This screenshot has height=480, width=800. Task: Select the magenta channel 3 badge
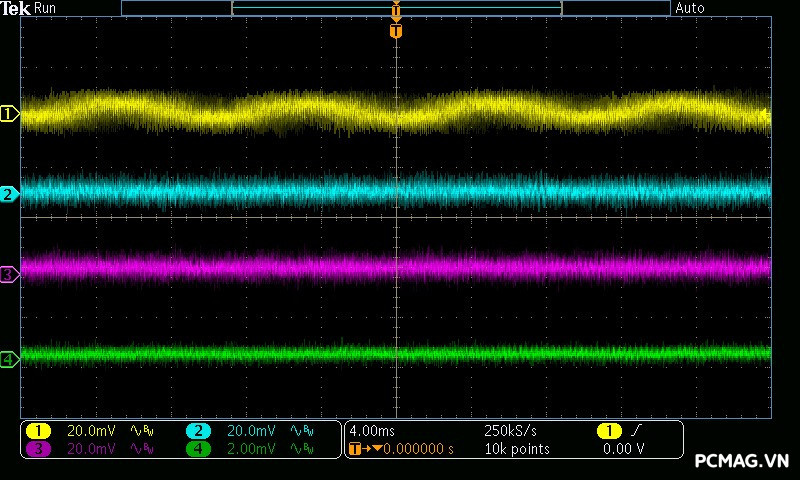click(38, 449)
